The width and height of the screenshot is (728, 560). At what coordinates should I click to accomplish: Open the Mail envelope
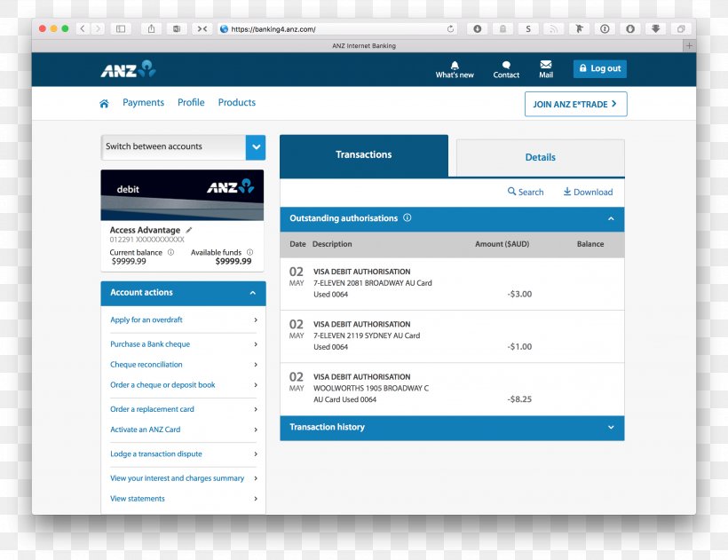click(546, 69)
